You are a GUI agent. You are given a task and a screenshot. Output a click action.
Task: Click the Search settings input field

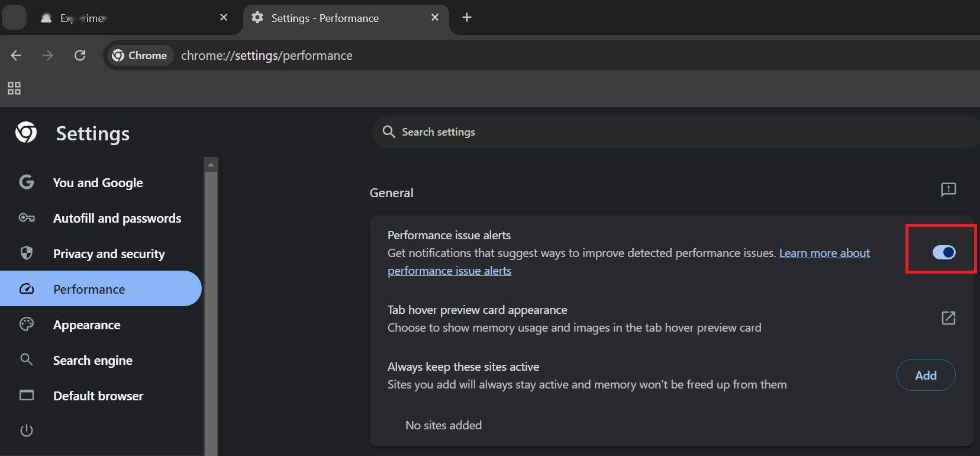click(x=675, y=131)
